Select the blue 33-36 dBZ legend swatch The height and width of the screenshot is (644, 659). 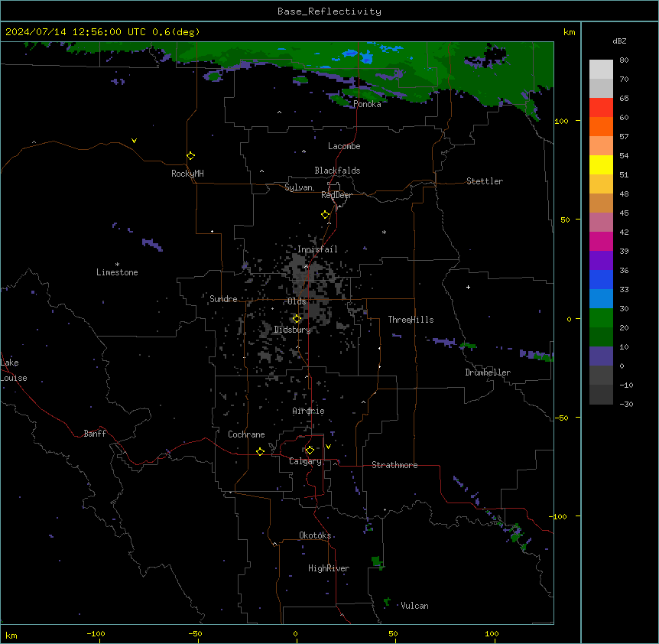pyautogui.click(x=601, y=279)
